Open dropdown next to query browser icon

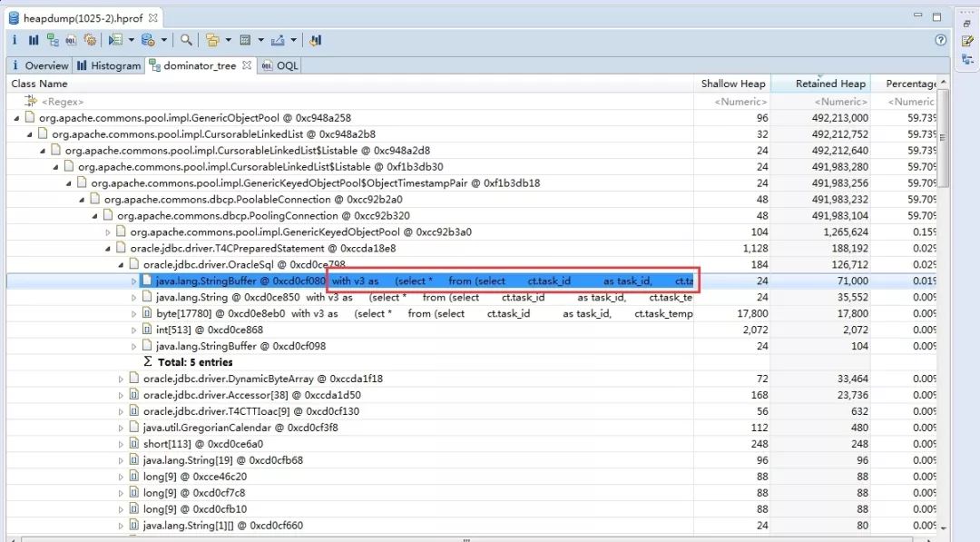click(164, 40)
